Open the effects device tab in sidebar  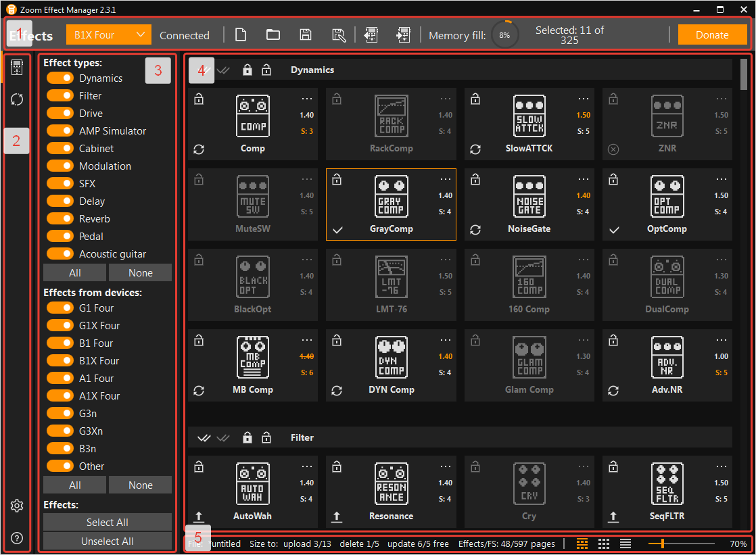click(17, 67)
